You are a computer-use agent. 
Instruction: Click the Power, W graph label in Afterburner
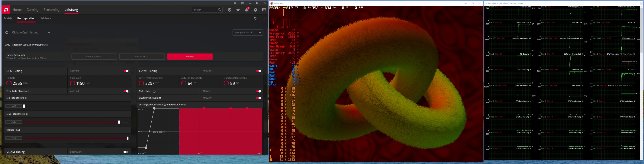pos(631,23)
